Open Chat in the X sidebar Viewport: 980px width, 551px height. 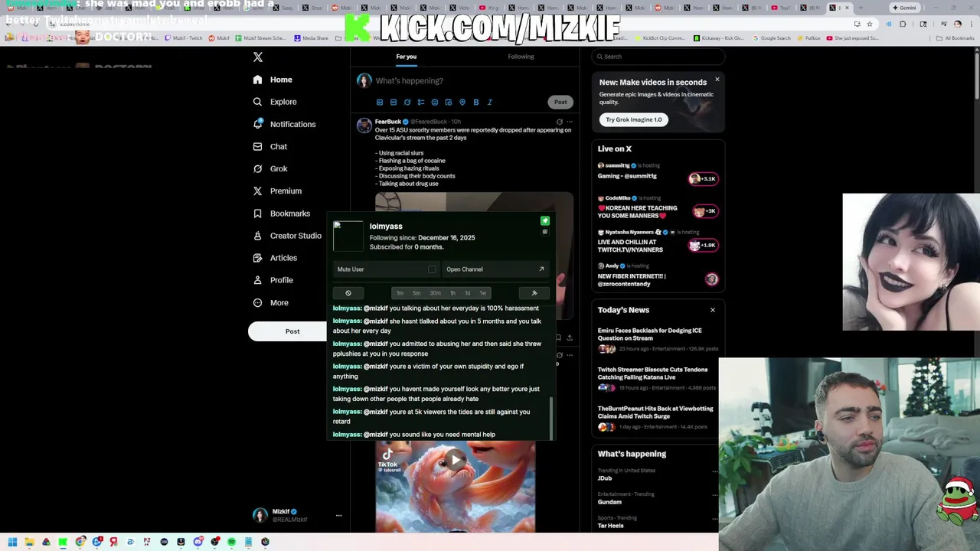[269, 146]
